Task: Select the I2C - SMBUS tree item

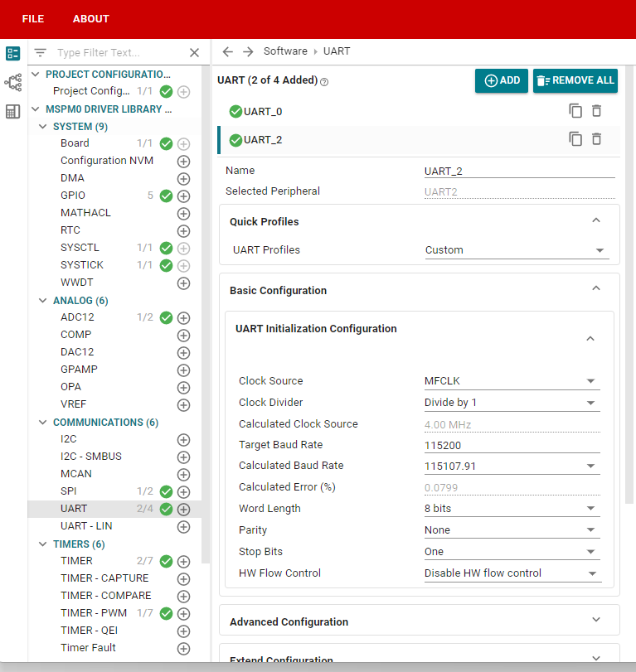Action: tap(91, 457)
